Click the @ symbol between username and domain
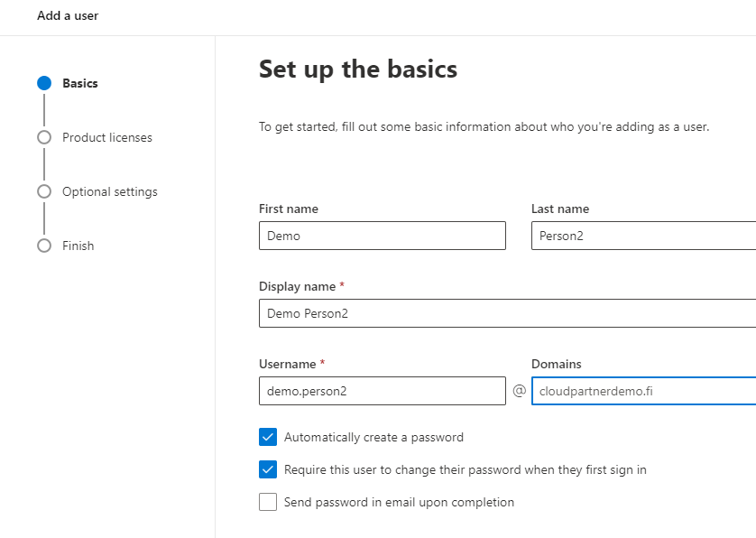Image resolution: width=756 pixels, height=538 pixels. [519, 391]
